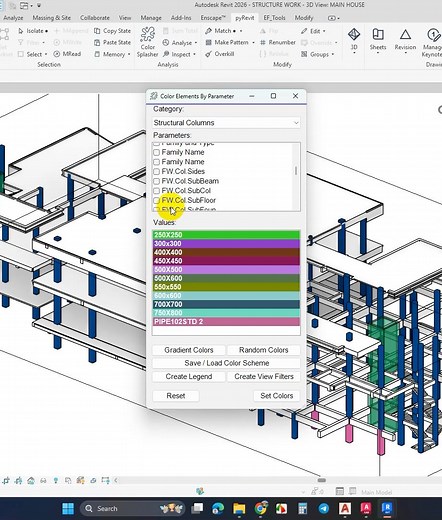442x520 pixels.
Task: Expand the Memory dropdown arrow
Action: 129,54
